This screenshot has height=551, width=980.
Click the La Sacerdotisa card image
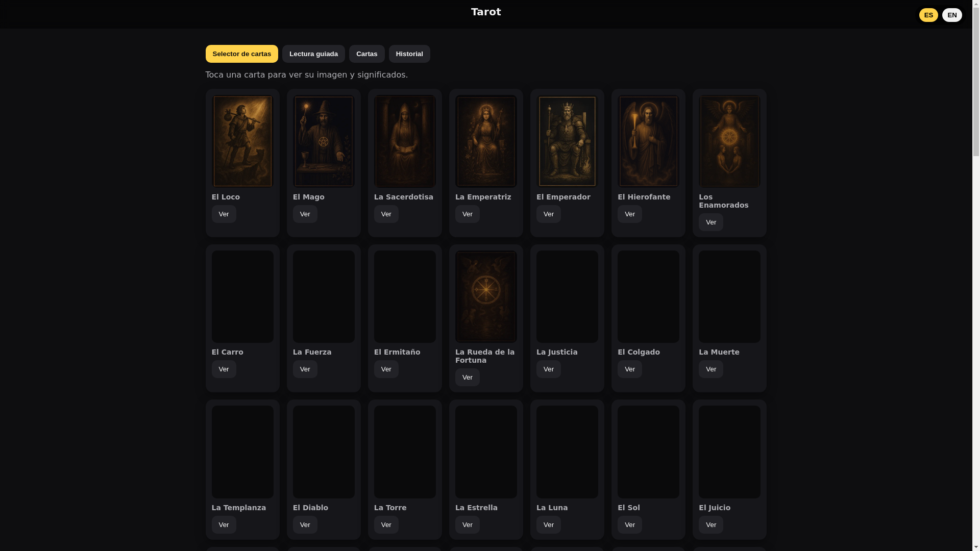click(x=404, y=141)
